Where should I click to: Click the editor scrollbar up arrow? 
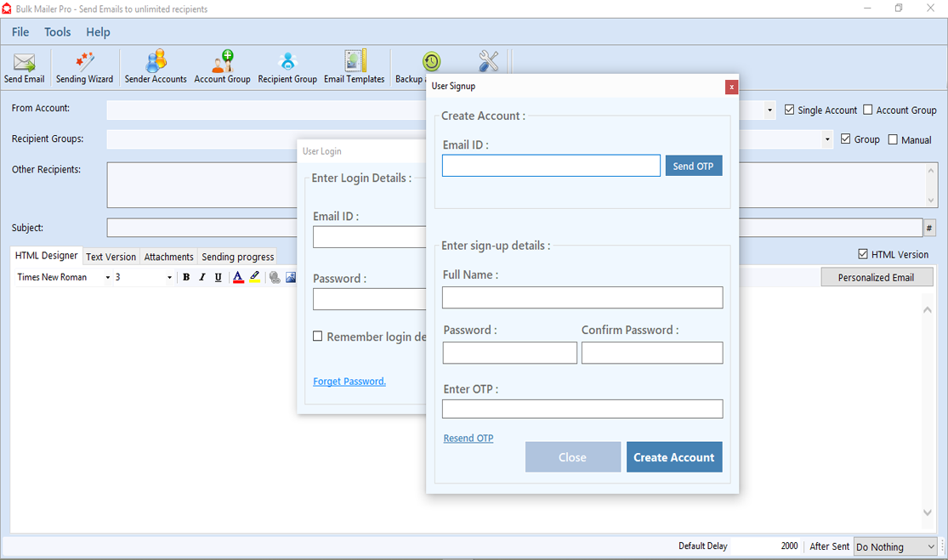[x=928, y=310]
